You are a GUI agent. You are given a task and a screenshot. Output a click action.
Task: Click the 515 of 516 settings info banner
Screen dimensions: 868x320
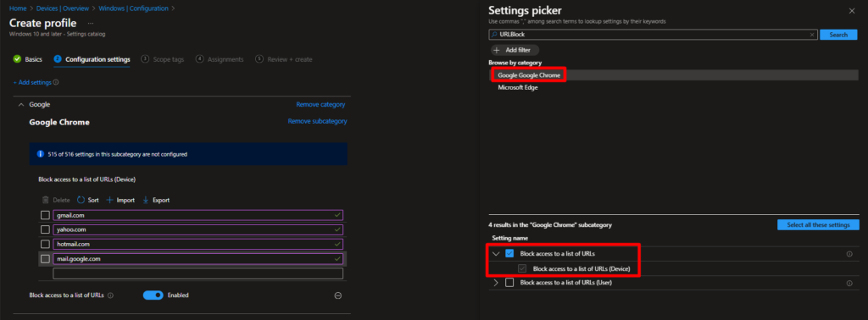[x=188, y=154]
